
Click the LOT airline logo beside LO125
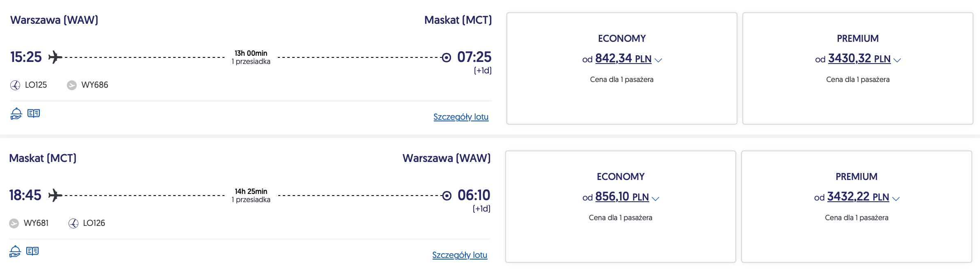click(15, 85)
